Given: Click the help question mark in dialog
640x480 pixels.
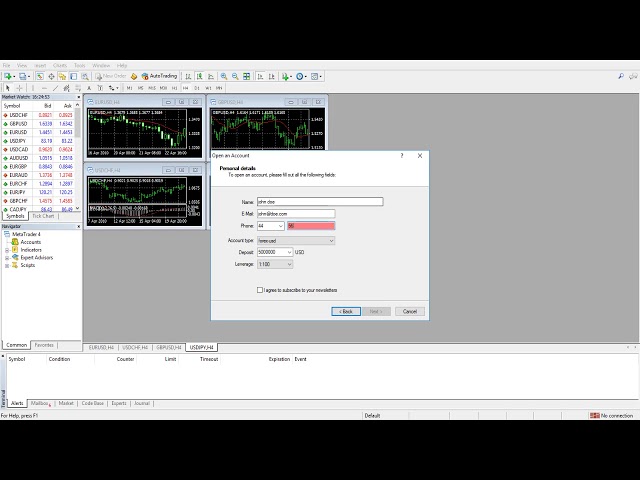Looking at the screenshot, I should (402, 156).
